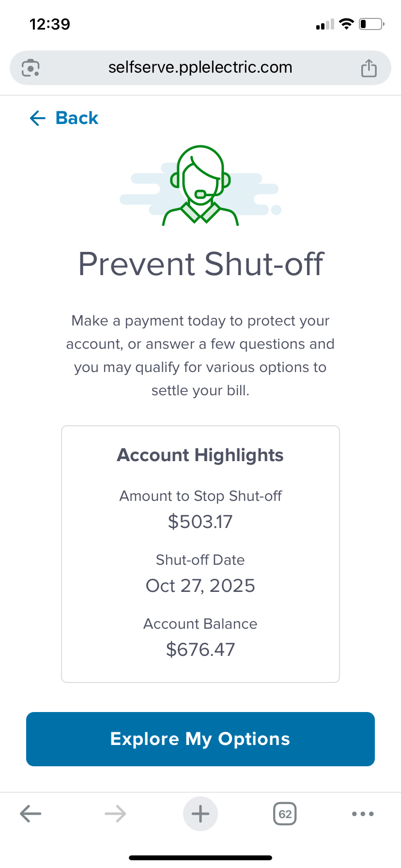Open the tab switcher showing 62 tabs

pyautogui.click(x=285, y=814)
